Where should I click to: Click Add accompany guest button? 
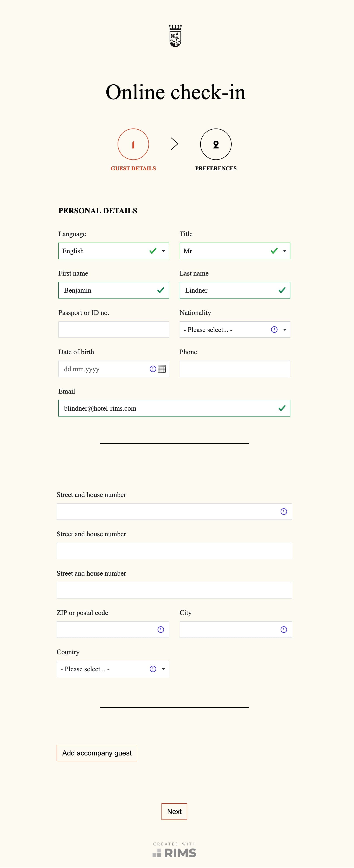(97, 753)
